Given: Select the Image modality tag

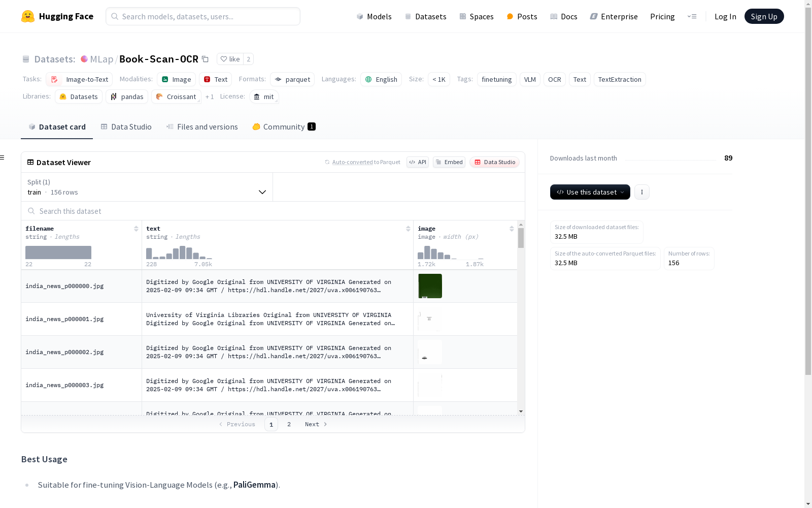Looking at the screenshot, I should tap(176, 79).
